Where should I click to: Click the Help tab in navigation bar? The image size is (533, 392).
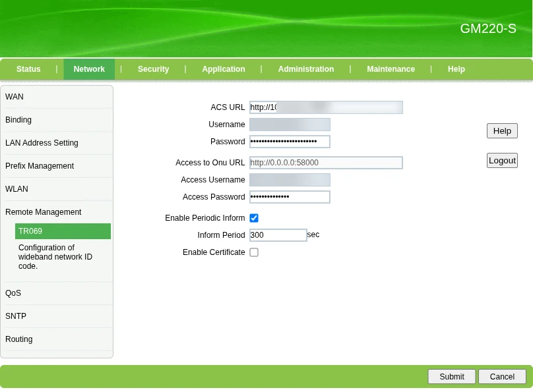click(456, 69)
